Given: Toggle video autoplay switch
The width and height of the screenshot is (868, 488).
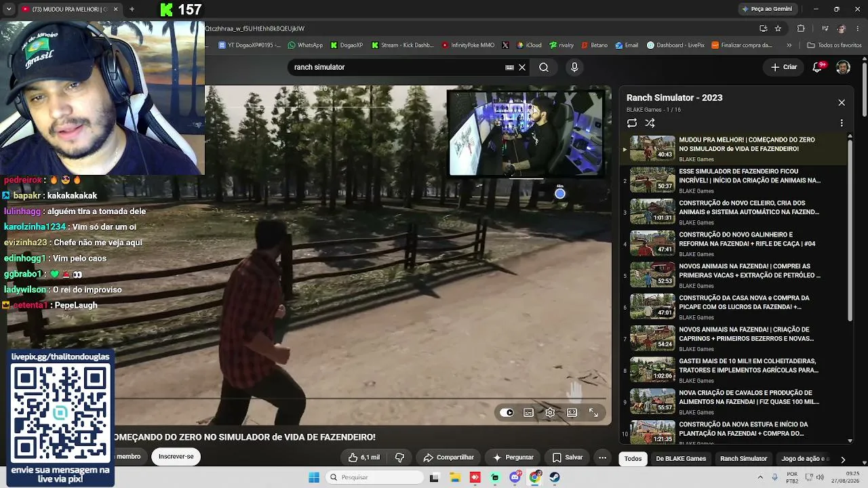Looking at the screenshot, I should pyautogui.click(x=507, y=412).
